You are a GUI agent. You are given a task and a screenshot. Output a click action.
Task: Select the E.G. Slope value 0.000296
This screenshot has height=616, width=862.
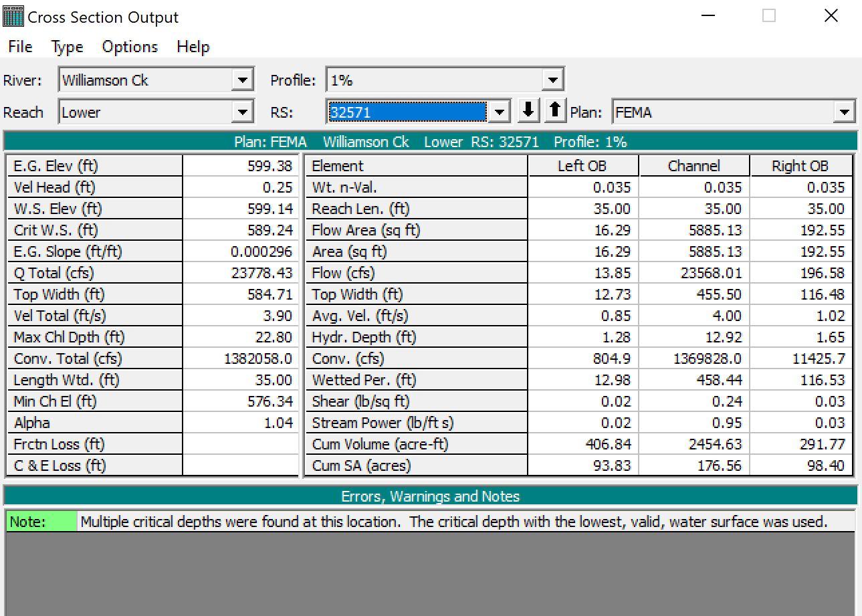[240, 251]
